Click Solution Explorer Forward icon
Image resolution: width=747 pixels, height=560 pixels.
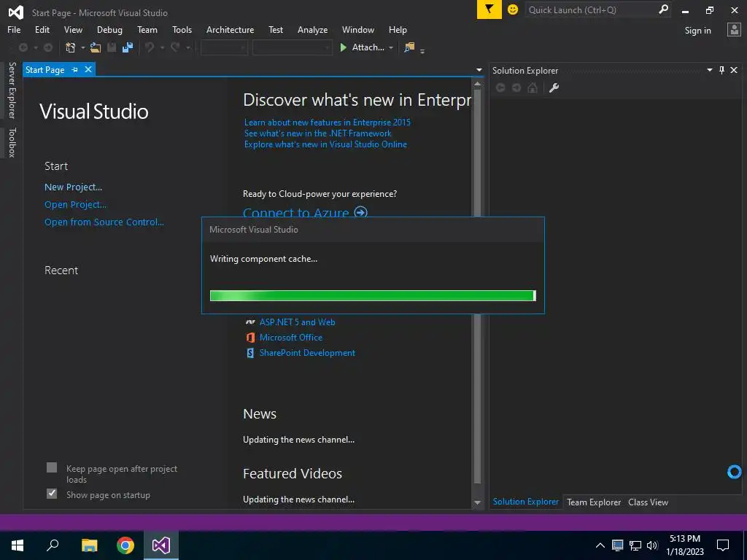point(516,87)
